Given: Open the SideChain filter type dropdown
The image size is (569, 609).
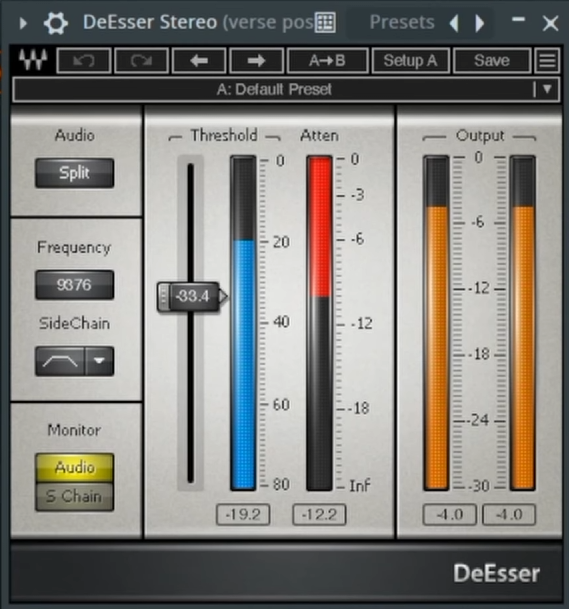Looking at the screenshot, I should point(99,361).
